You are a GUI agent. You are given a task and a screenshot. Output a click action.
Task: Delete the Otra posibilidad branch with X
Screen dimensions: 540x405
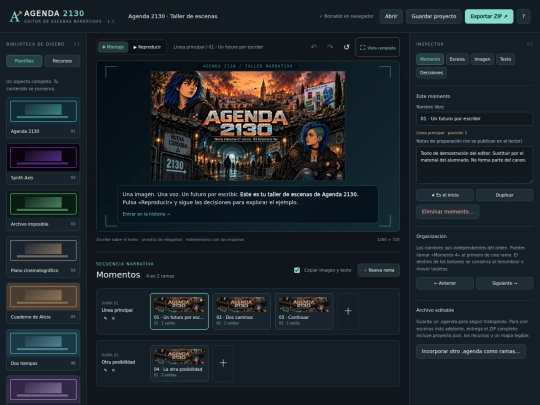point(113,370)
